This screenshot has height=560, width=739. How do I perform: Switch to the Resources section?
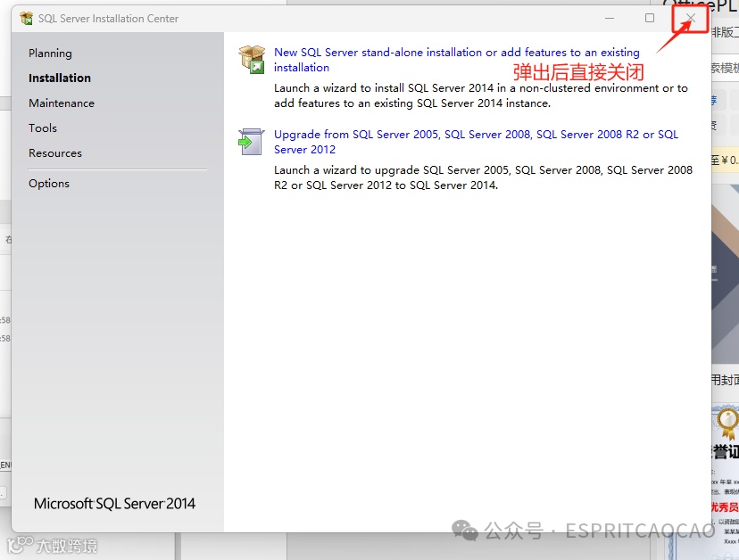pos(55,153)
